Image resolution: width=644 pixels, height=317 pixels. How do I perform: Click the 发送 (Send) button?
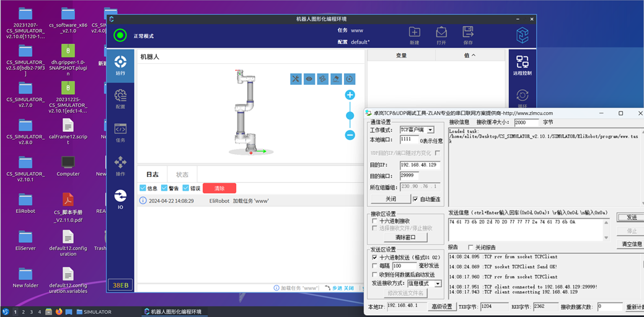tap(630, 217)
